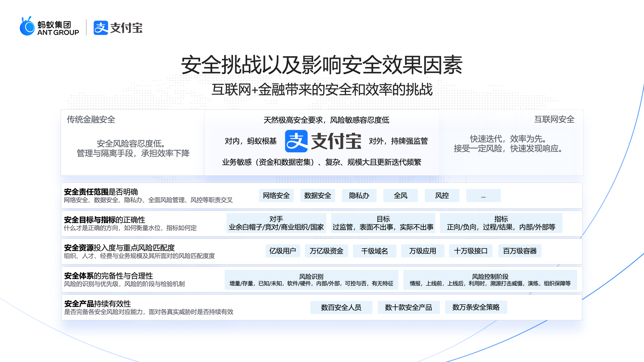Image resolution: width=644 pixels, height=362 pixels.
Task: Click the slide title 安全挑战以及影响安全效果因素
Action: click(x=322, y=65)
